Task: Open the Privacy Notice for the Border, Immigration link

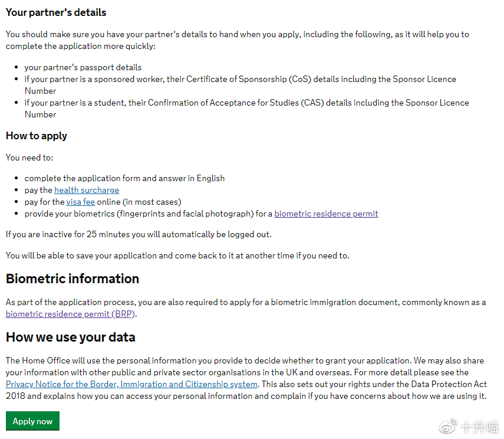Action: coord(131,384)
